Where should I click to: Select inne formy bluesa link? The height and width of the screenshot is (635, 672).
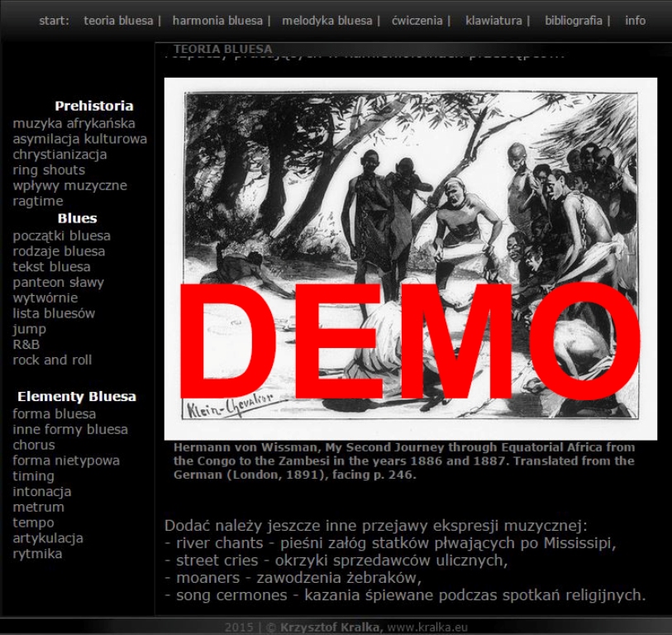70,429
